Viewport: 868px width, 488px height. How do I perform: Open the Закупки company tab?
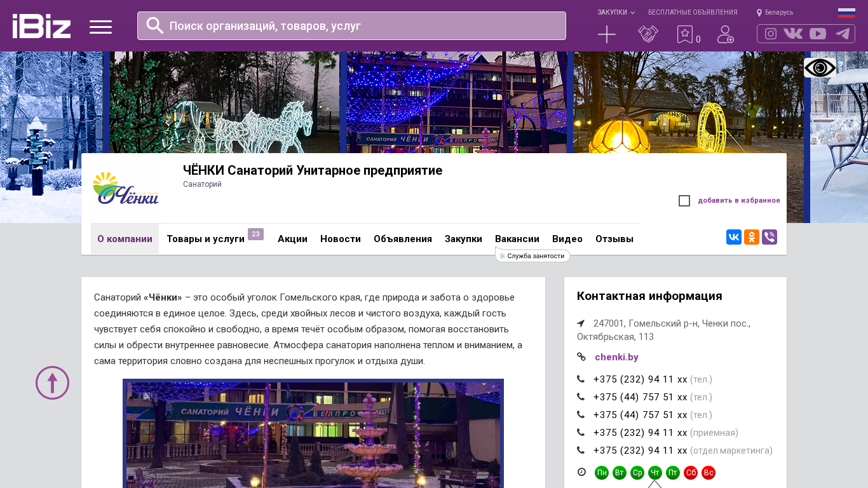click(463, 239)
